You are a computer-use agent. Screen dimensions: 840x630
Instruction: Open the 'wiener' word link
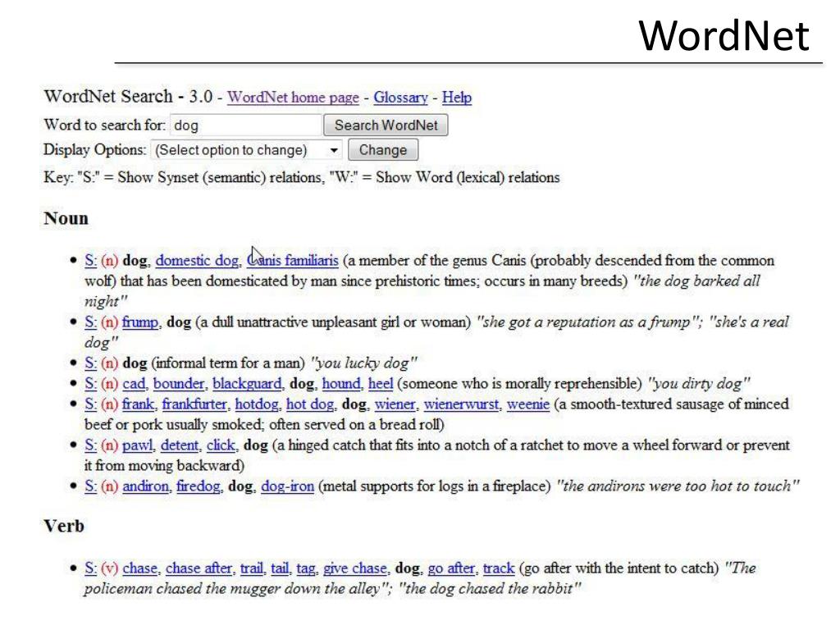(395, 404)
